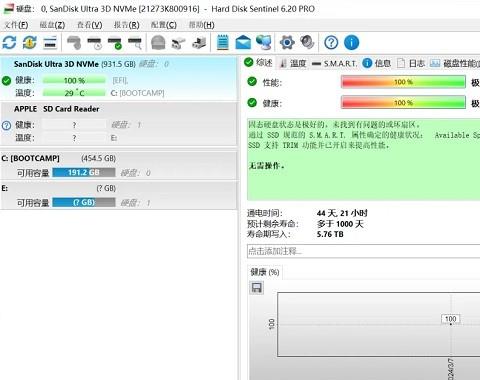Click the toolbar icon left of computer tower
Viewport: 480px width, 380px height.
178,43
